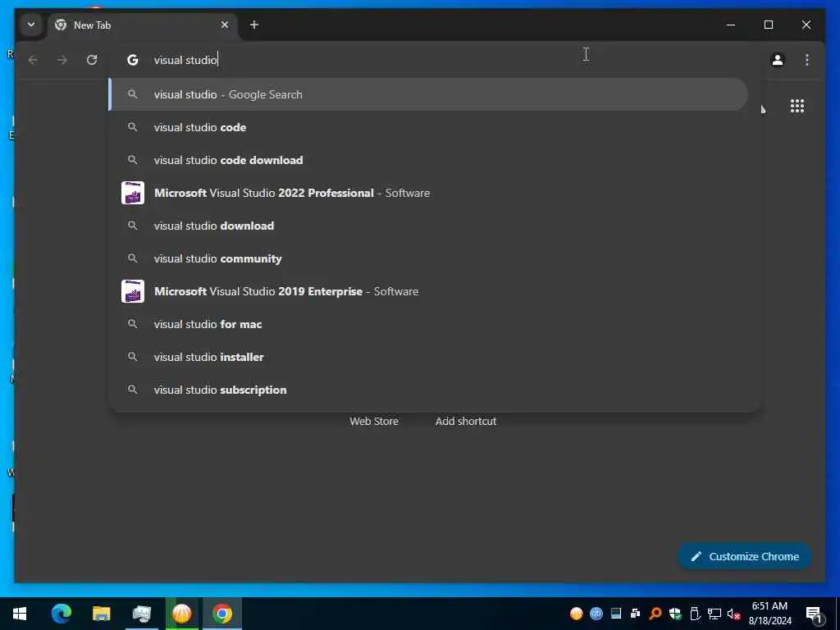This screenshot has height=630, width=840.
Task: Choose Microsoft Visual Studio 2019 Enterprise suggestion
Action: pyautogui.click(x=428, y=291)
